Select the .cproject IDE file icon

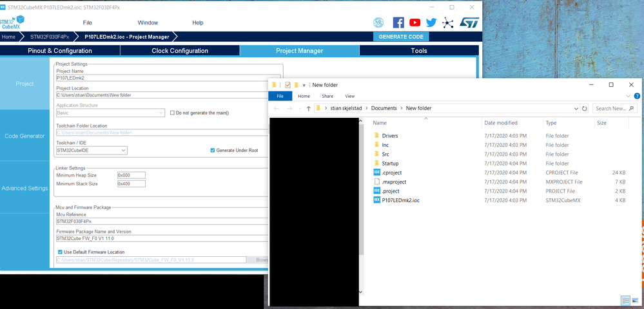376,173
